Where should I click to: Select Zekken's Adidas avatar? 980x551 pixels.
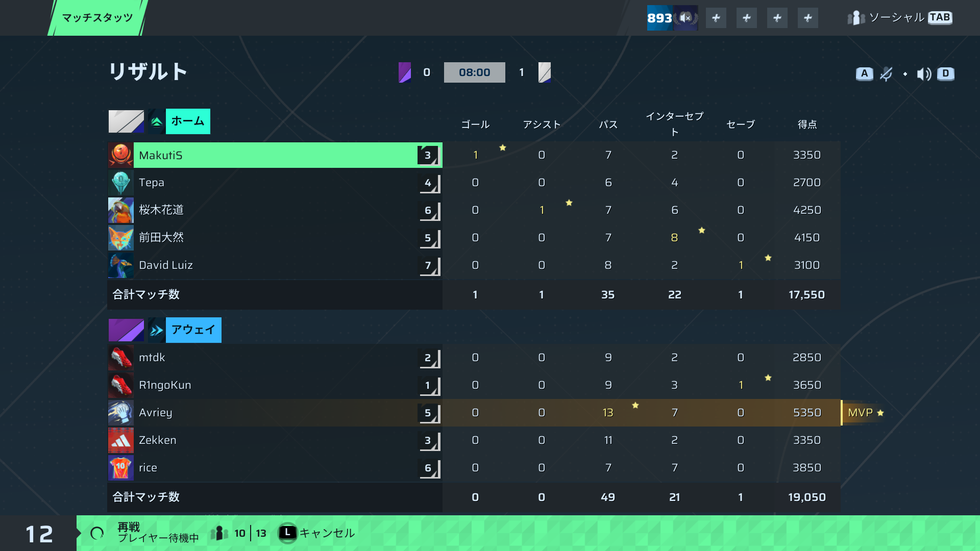[x=121, y=440]
